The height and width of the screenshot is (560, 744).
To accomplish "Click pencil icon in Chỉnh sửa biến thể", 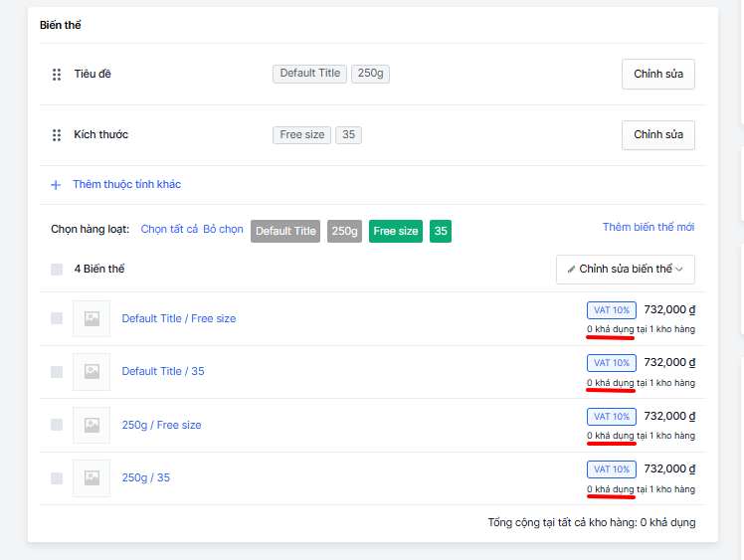I will (571, 270).
